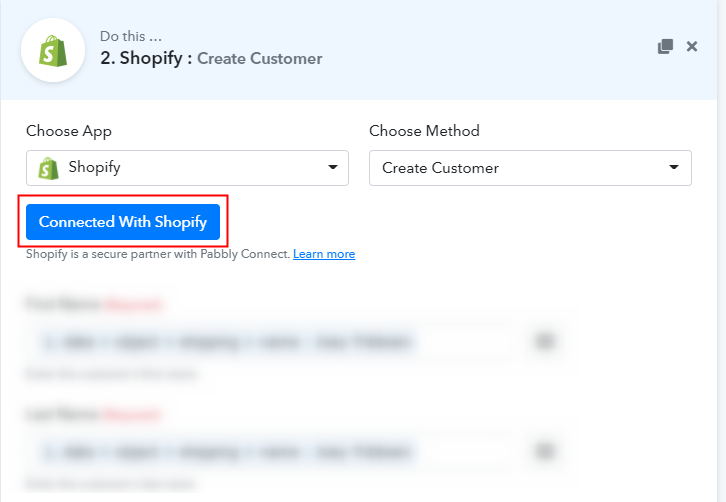Open the Learn more link
Screen dimensions: 726x502
point(324,254)
